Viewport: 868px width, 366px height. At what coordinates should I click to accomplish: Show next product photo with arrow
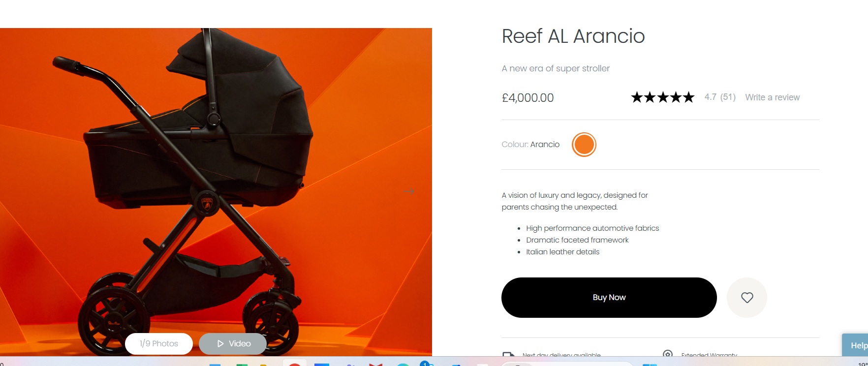click(x=409, y=191)
